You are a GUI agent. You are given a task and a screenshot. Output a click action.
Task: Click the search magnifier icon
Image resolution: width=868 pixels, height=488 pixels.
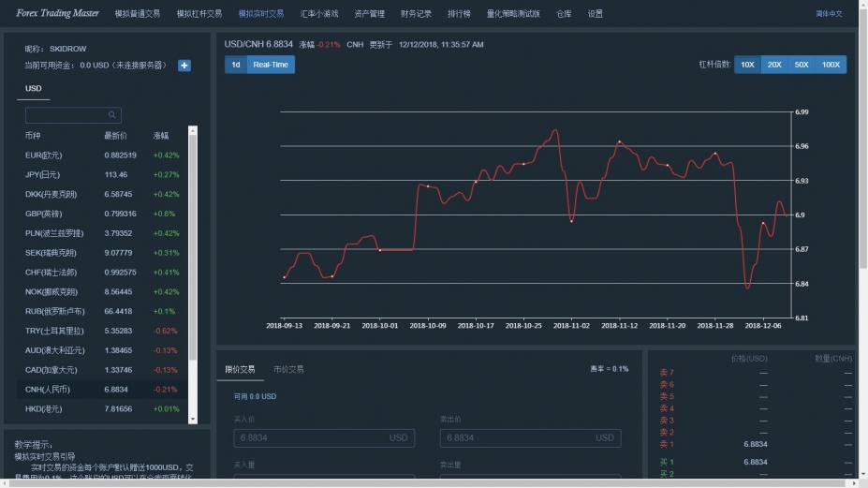coord(111,114)
